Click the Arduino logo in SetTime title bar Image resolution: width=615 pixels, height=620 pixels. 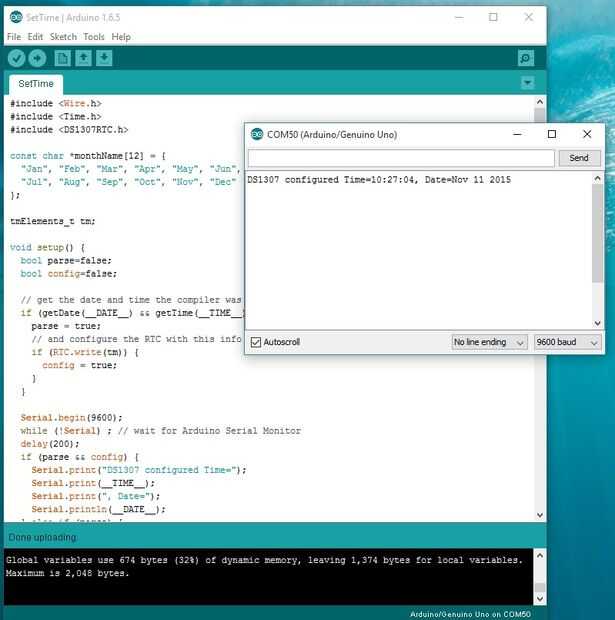pyautogui.click(x=16, y=17)
